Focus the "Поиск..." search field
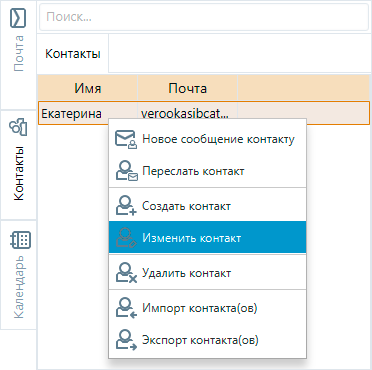Viewport: 372px width, 370px height. [x=204, y=17]
